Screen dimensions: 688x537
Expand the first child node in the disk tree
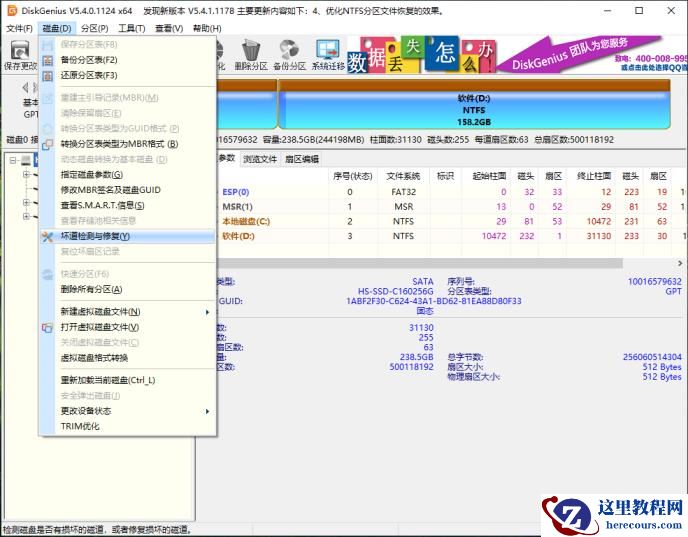26,175
